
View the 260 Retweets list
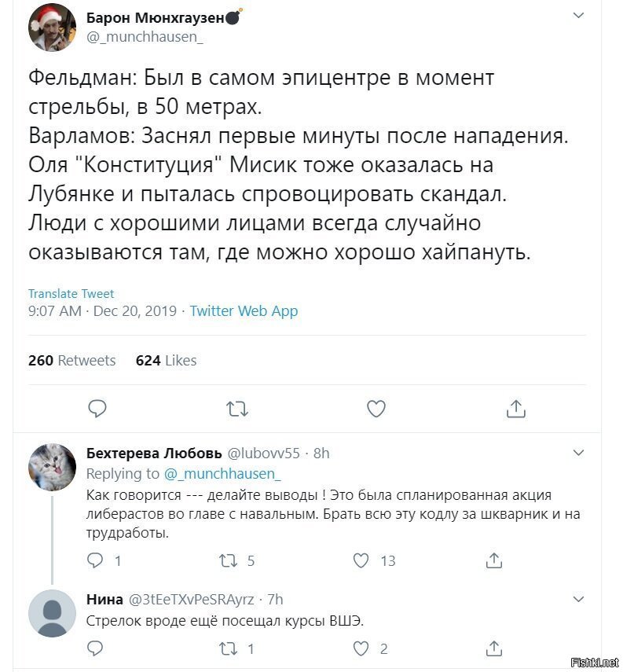pos(72,361)
